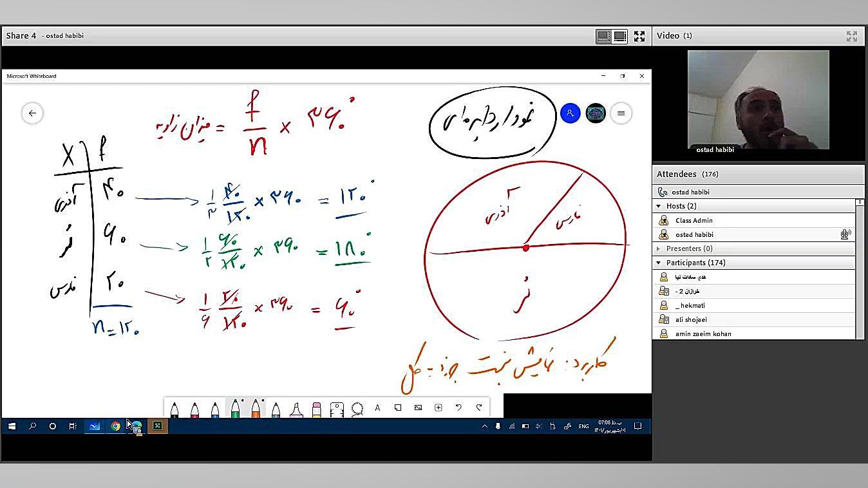The width and height of the screenshot is (868, 488).
Task: Open Cortana from the taskbar
Action: point(53,426)
